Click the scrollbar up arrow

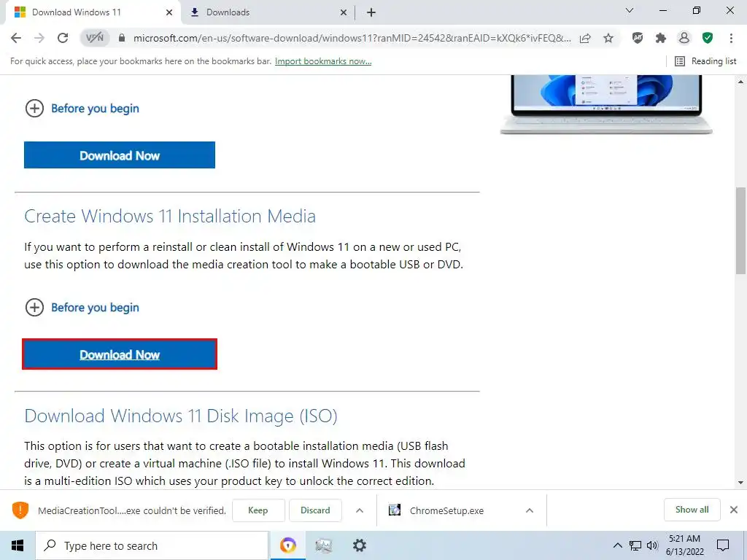[740, 82]
